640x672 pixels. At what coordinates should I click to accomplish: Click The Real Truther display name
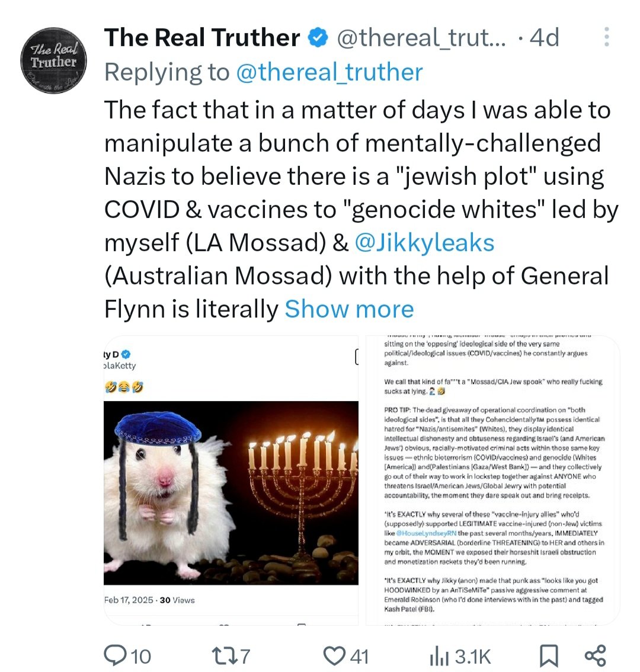click(x=202, y=39)
